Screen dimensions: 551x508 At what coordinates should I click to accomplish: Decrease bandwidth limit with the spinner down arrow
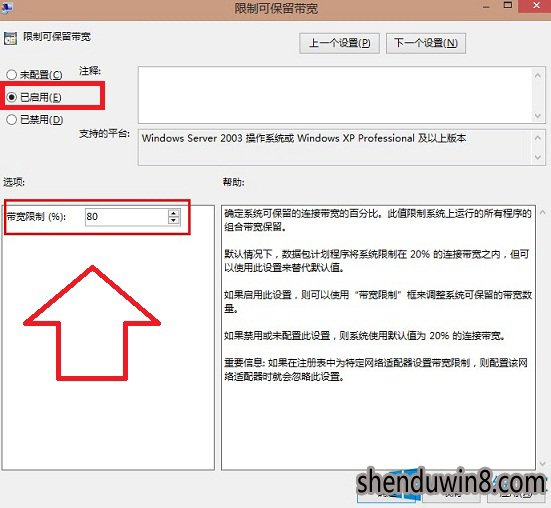pos(174,220)
